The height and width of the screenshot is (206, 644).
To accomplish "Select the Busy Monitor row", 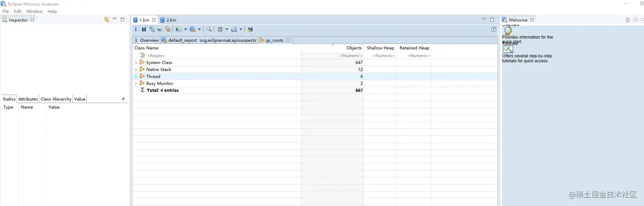I will coord(315,84).
